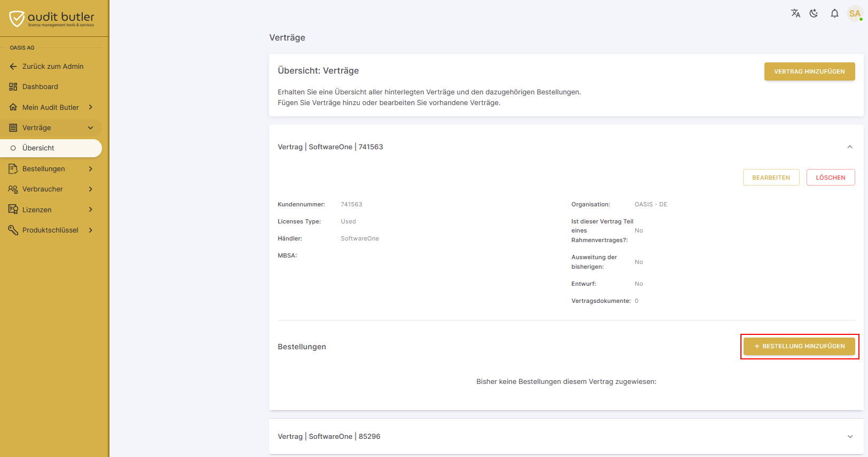Click the Verbraucher users icon

tap(13, 189)
